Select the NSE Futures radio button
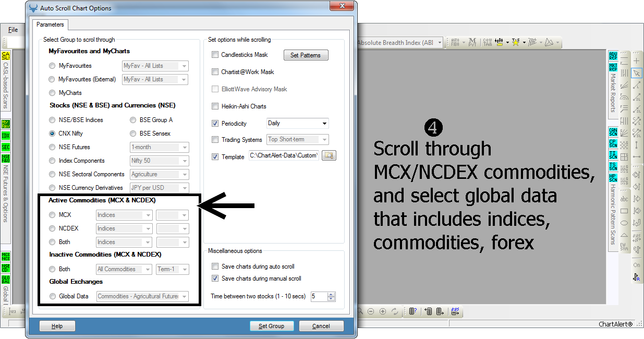This screenshot has width=644, height=339. [x=52, y=147]
